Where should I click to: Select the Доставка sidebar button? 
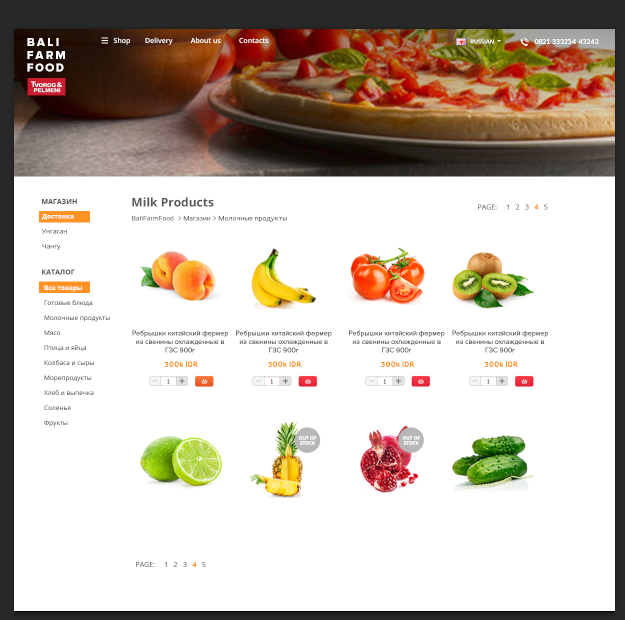click(x=64, y=217)
